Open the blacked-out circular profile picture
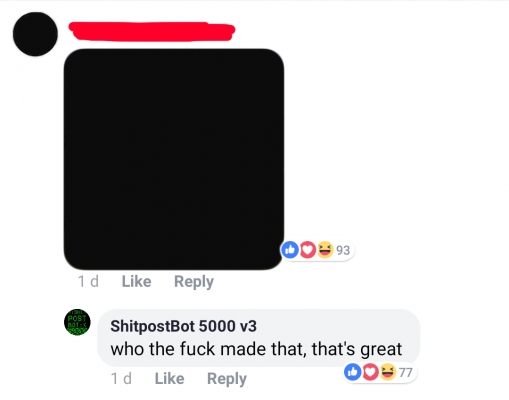This screenshot has height=400, width=509. tap(35, 34)
